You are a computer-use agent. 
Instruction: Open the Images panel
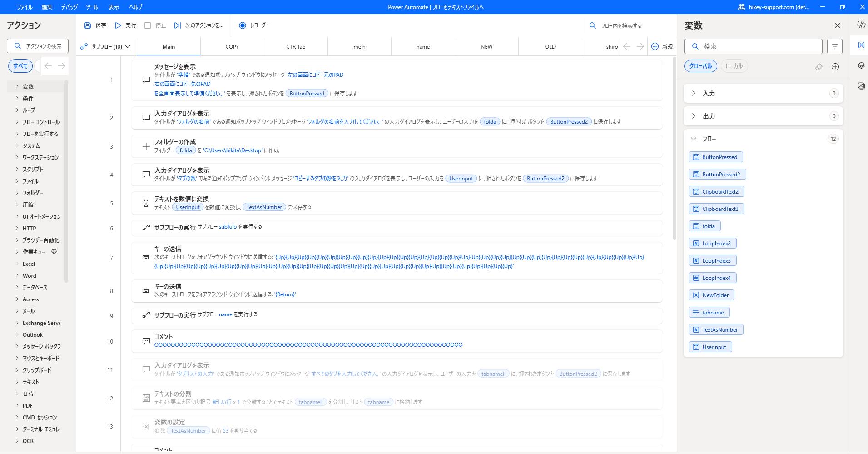[x=861, y=85]
